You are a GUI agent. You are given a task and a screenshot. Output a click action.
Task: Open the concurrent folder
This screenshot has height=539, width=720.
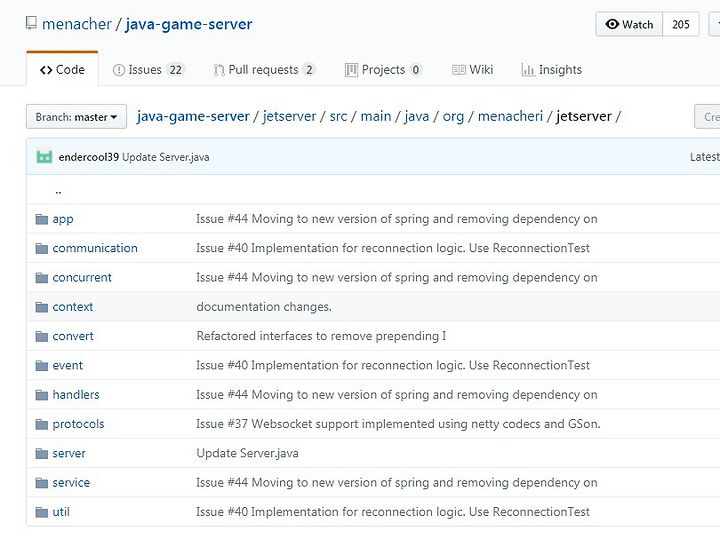click(82, 278)
